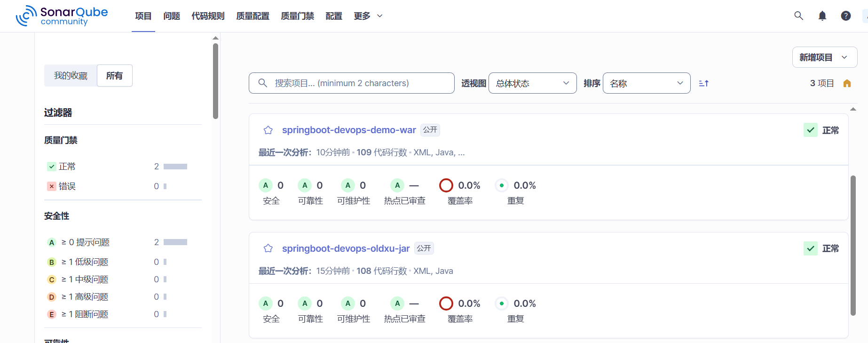Filter by quality gate 错误 status

67,186
